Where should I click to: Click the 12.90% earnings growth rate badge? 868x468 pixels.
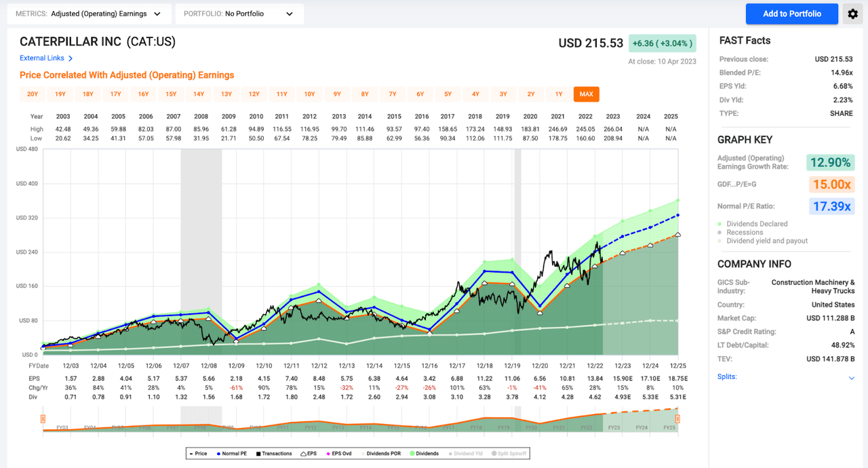click(830, 162)
